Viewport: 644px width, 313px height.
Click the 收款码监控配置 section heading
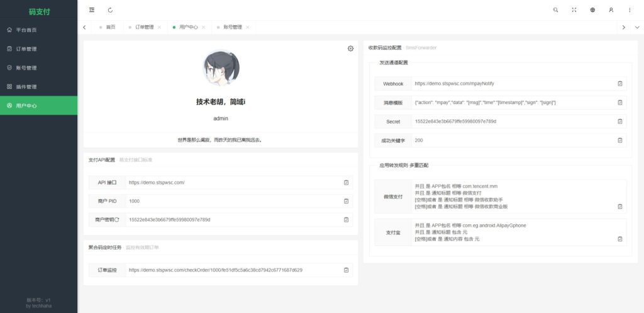click(x=386, y=48)
